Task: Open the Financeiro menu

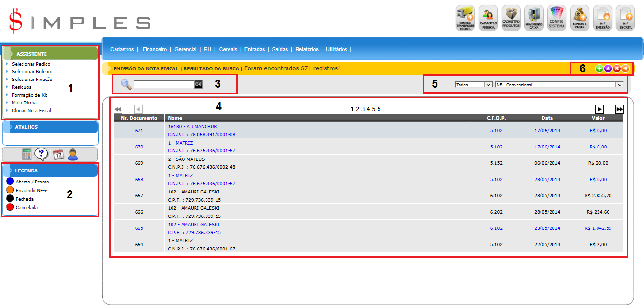Action: (154, 49)
